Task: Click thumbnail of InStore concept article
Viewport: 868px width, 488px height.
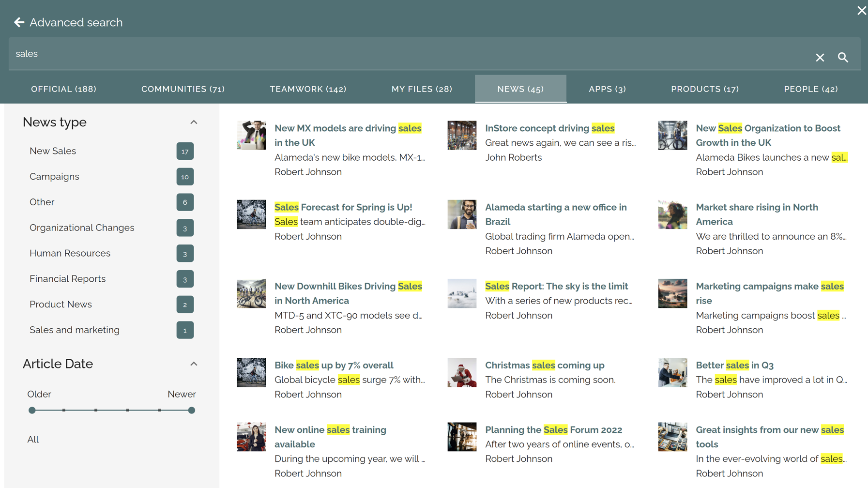Action: coord(462,136)
